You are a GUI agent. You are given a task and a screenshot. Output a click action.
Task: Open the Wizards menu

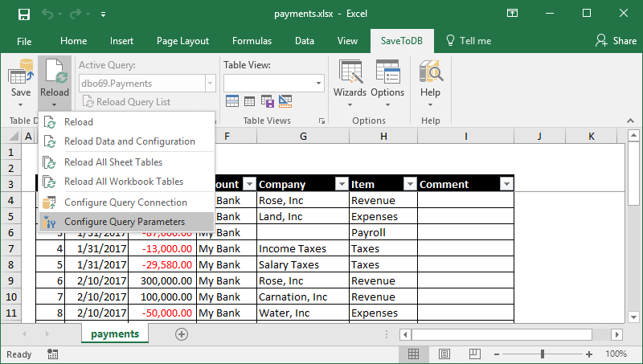coord(350,84)
